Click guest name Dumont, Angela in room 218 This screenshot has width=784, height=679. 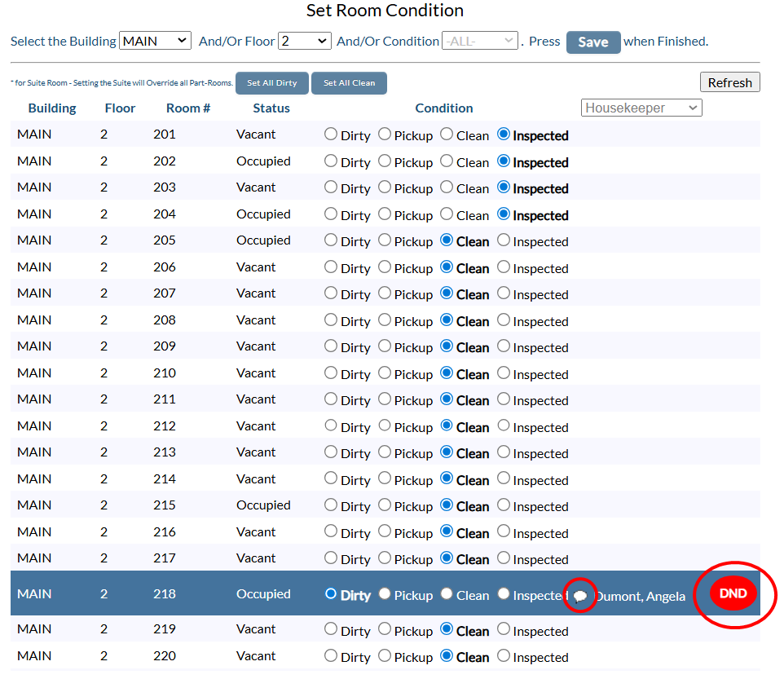click(x=641, y=597)
